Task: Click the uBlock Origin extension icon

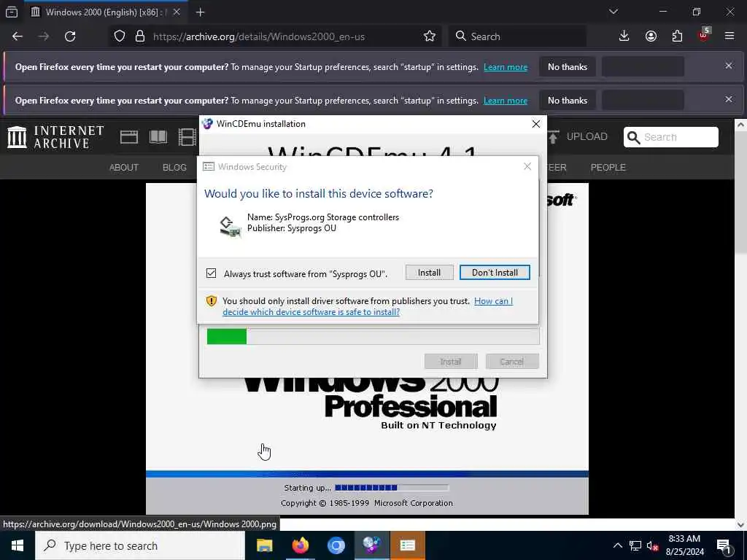Action: pyautogui.click(x=704, y=35)
